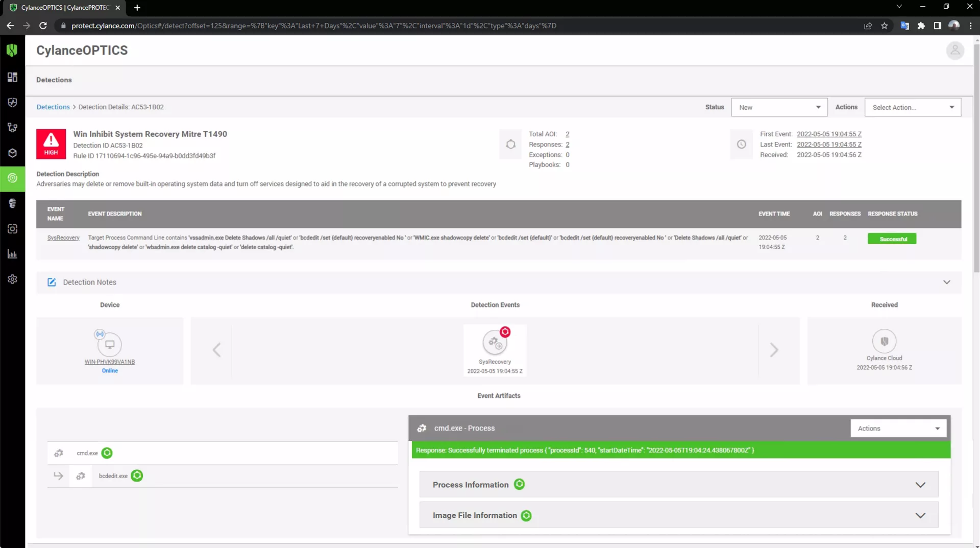Open a new browser tab

137,8
